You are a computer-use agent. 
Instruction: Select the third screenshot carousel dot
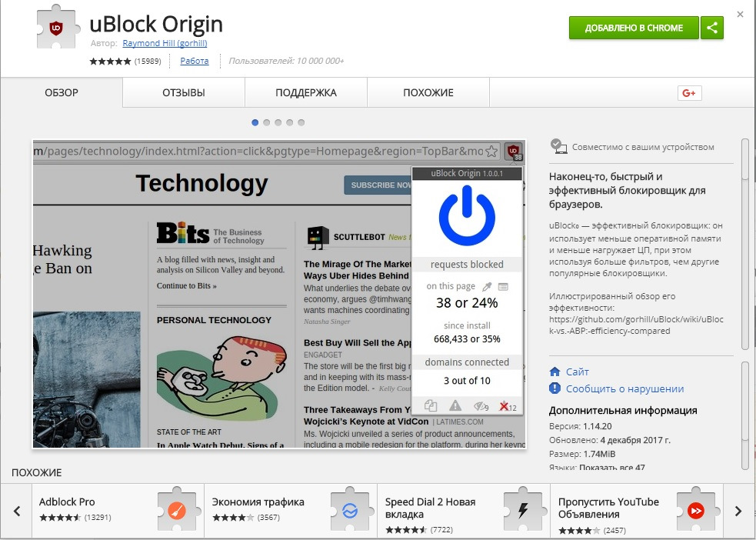tap(278, 122)
